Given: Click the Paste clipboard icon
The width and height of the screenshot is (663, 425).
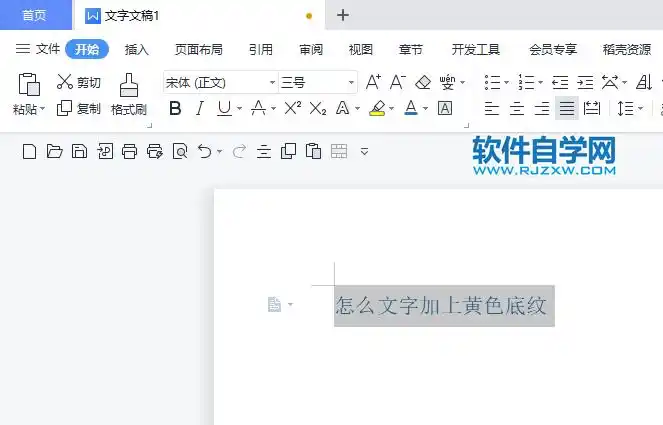Looking at the screenshot, I should tap(29, 84).
